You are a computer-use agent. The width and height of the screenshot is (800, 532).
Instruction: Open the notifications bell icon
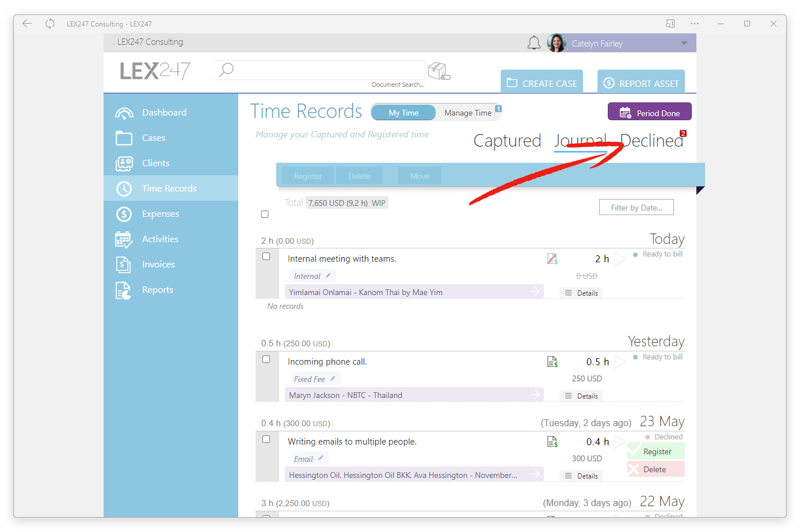[534, 43]
